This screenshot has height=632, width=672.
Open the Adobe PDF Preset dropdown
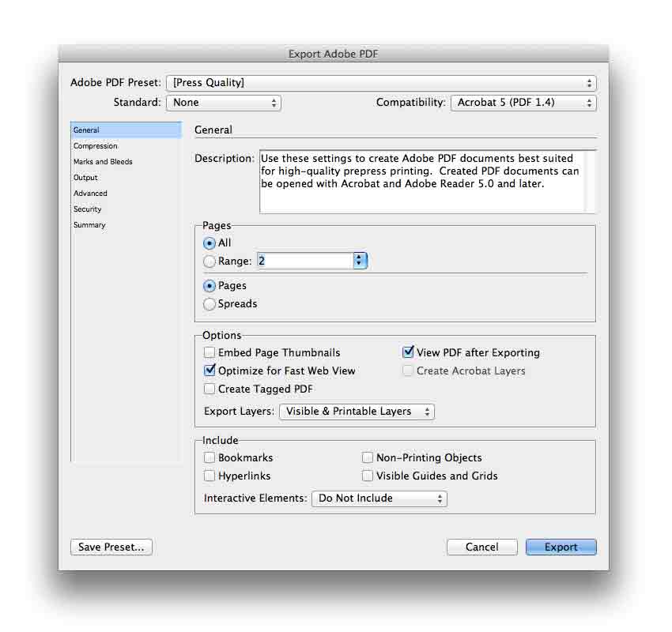coord(381,83)
